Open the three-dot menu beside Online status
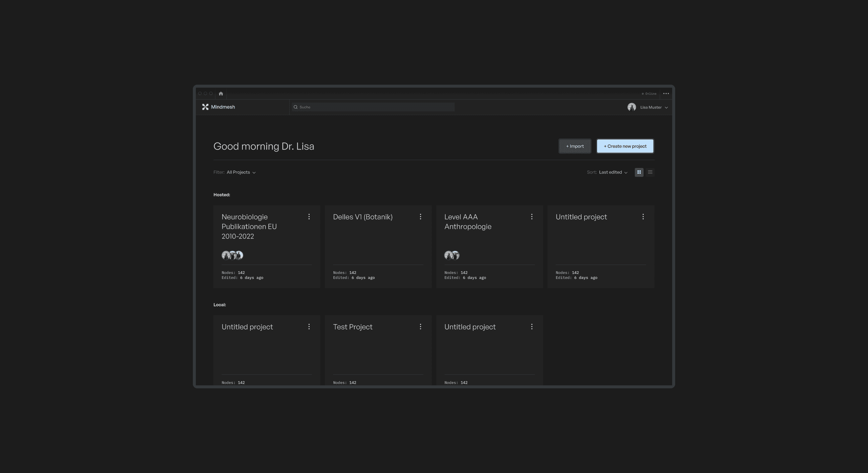 tap(666, 94)
